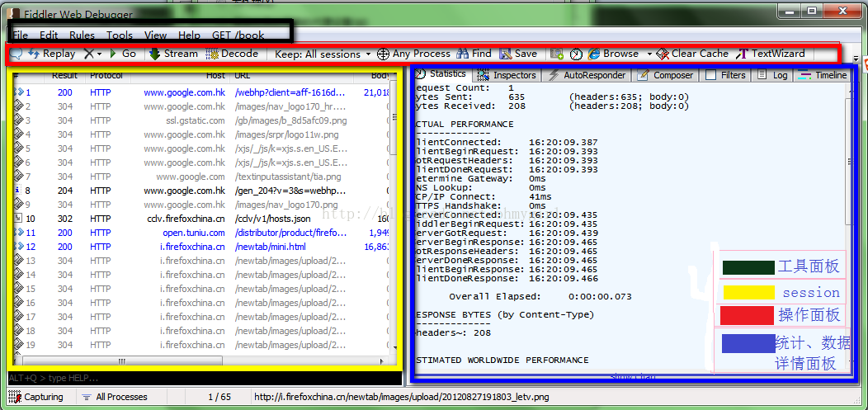This screenshot has width=868, height=410.
Task: Switch to the Timeline tab
Action: pyautogui.click(x=823, y=75)
